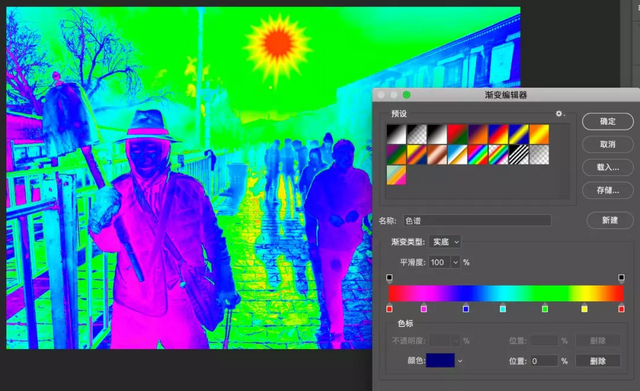Select the right opacity stop above gradient
Viewport: 640px width, 391px height.
point(621,278)
